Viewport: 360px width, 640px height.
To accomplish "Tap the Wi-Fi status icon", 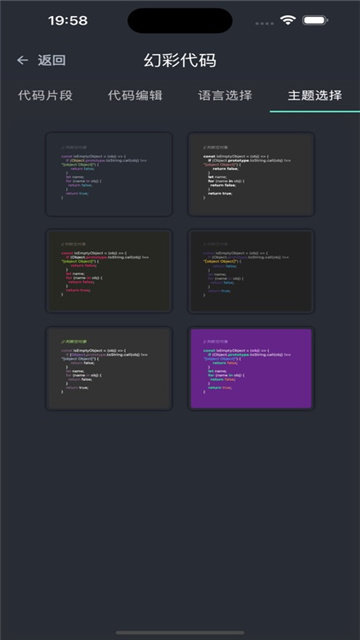I will coord(288,20).
